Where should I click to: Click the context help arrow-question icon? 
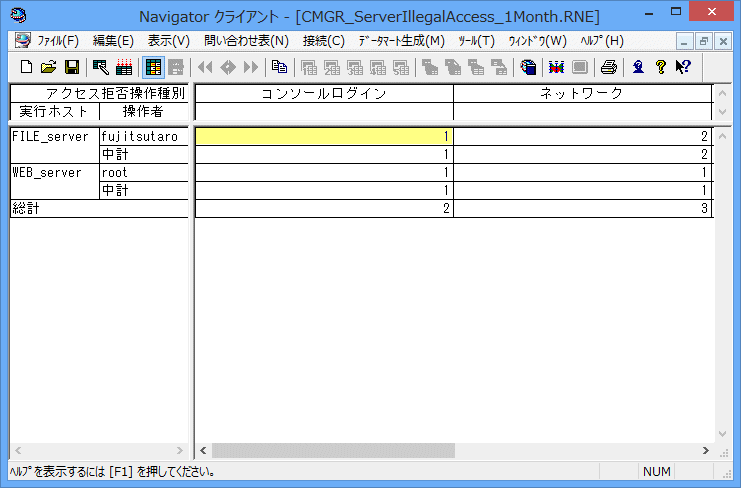click(683, 67)
